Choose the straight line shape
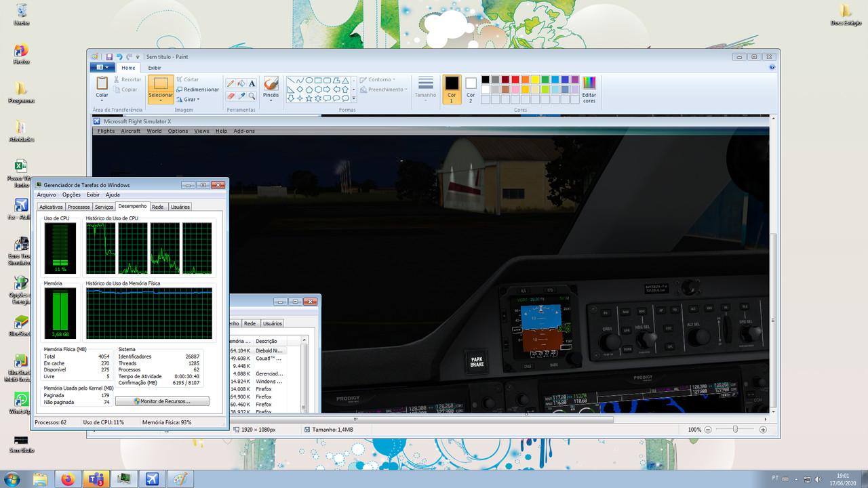The height and width of the screenshot is (488, 868). point(291,80)
